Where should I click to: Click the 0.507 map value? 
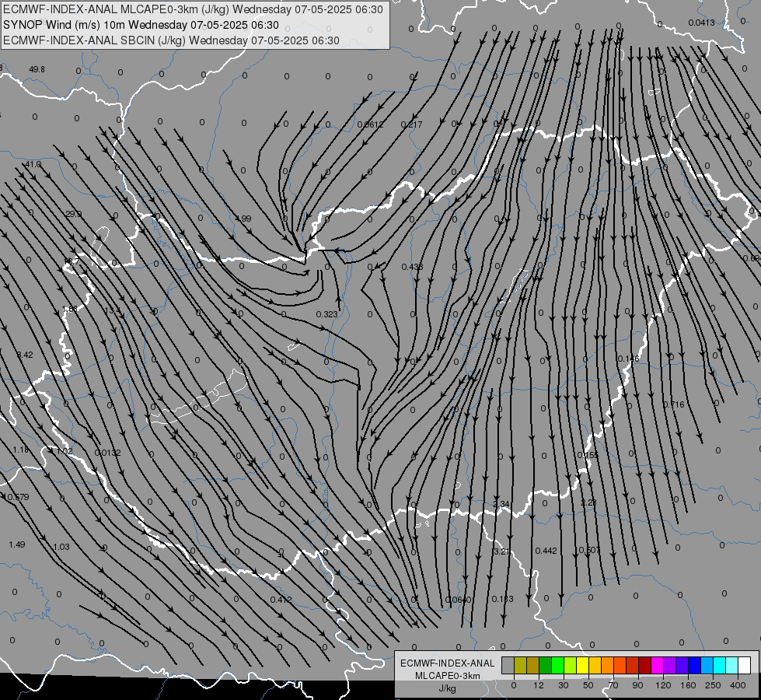(590, 550)
